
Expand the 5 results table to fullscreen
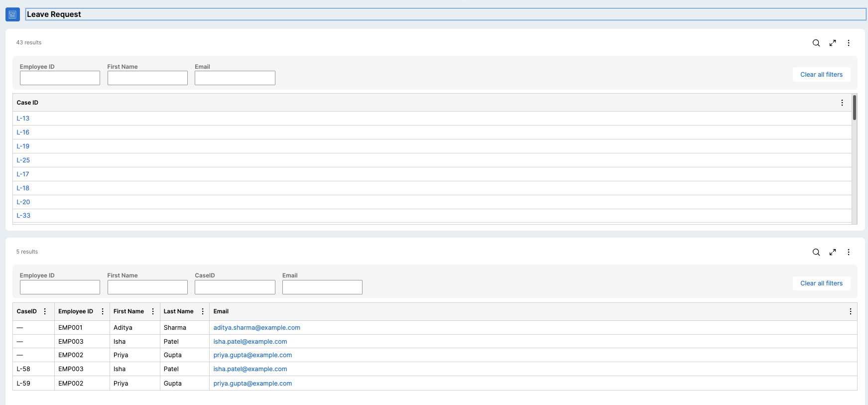[832, 252]
